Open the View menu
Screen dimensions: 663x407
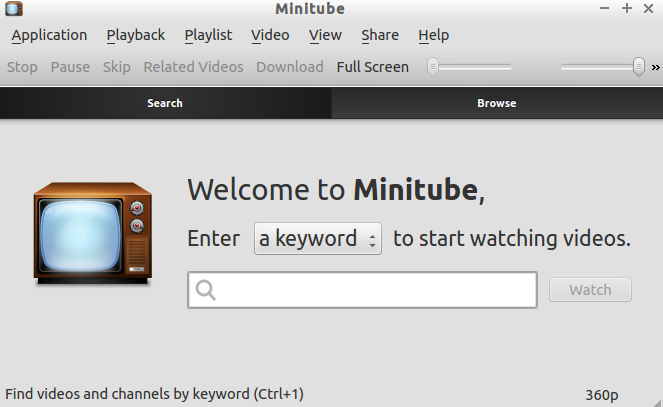[x=325, y=36]
